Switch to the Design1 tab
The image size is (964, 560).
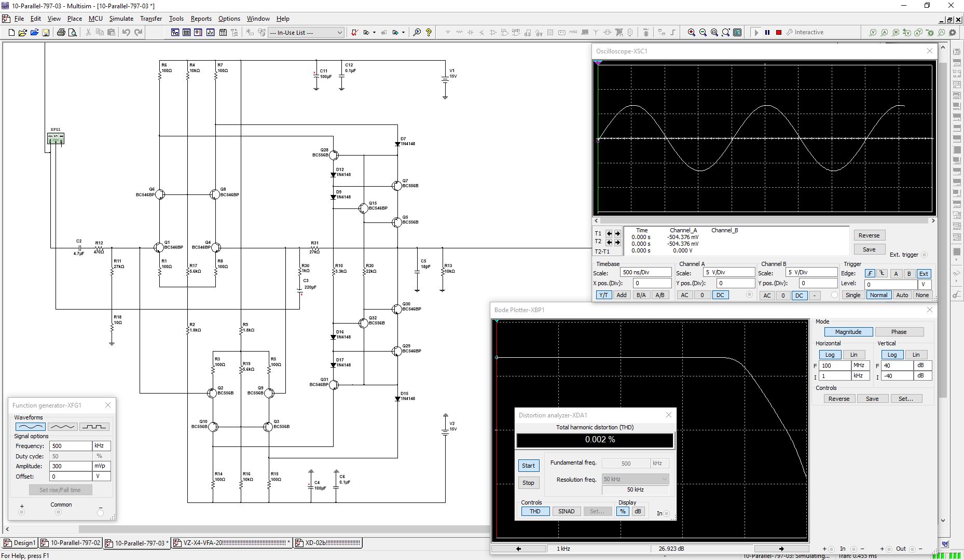20,543
